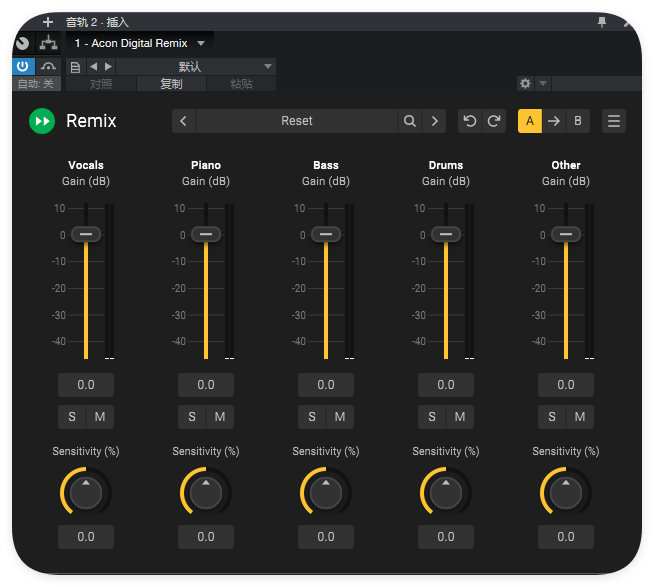The image size is (654, 587).
Task: Click the Other gain value field
Action: coord(566,385)
